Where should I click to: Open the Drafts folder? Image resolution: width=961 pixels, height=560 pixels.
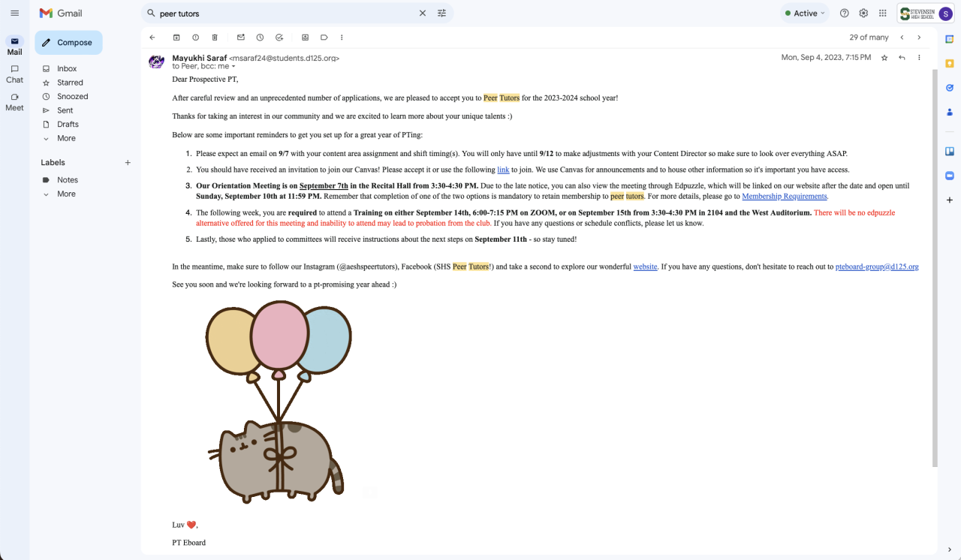(68, 125)
